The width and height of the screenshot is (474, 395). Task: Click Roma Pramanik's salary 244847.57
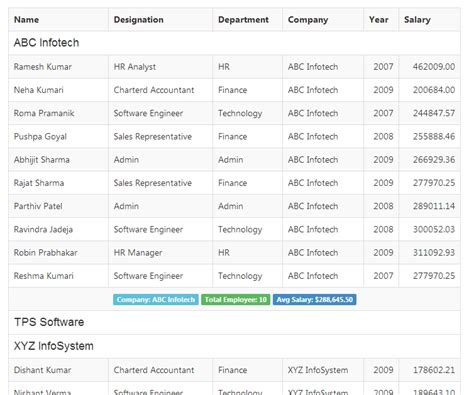434,113
